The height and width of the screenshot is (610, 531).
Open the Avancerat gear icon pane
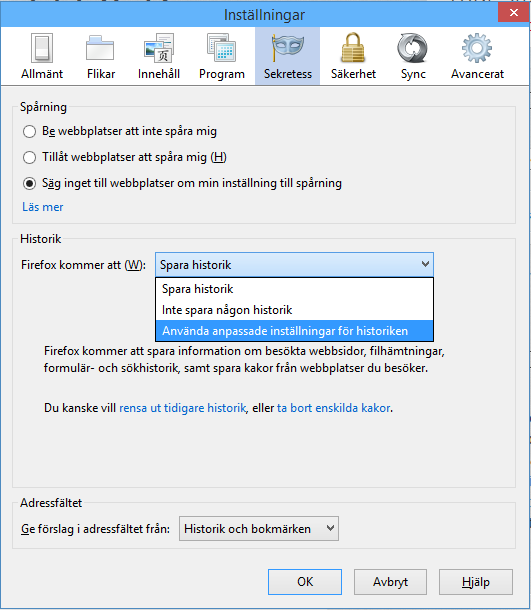tap(477, 56)
